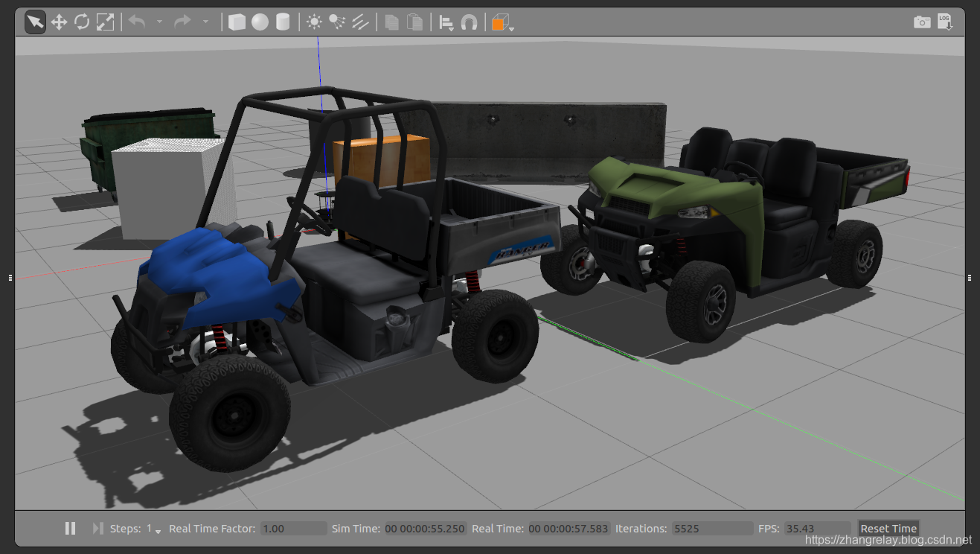Select the scale mode tool
980x554 pixels.
tap(106, 22)
